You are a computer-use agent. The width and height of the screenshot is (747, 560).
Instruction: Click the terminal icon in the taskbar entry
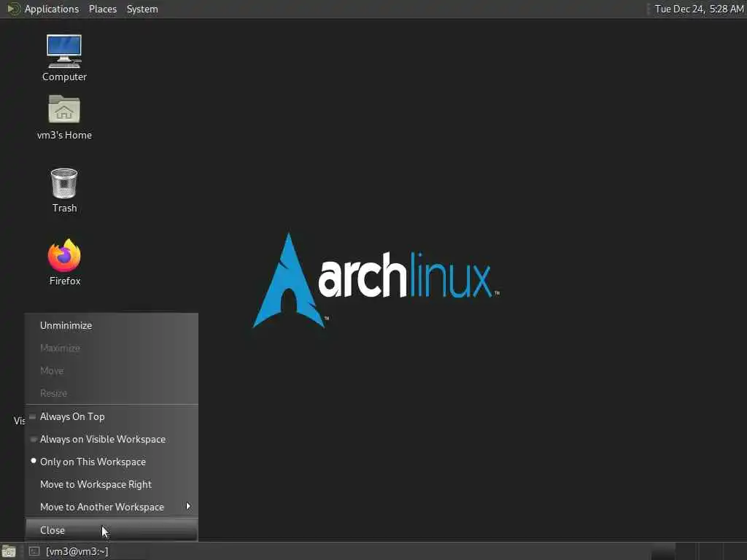coord(34,551)
